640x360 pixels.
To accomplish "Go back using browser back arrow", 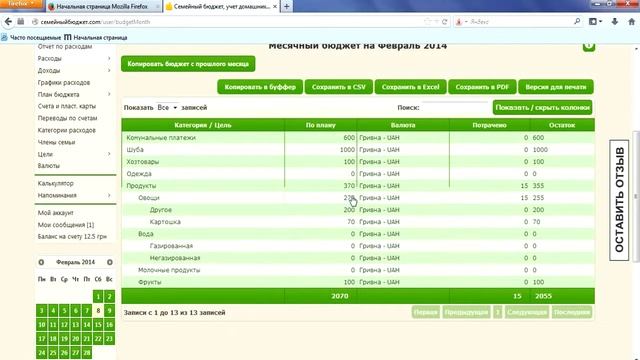I will point(9,22).
